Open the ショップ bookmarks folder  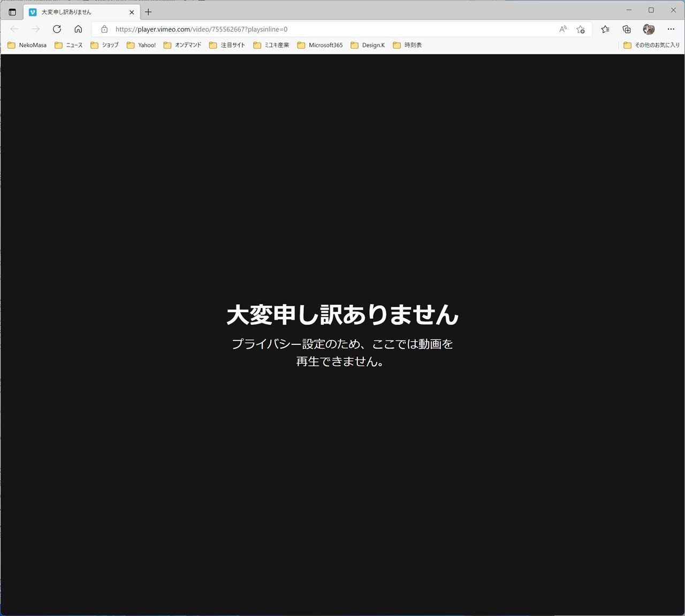point(104,45)
